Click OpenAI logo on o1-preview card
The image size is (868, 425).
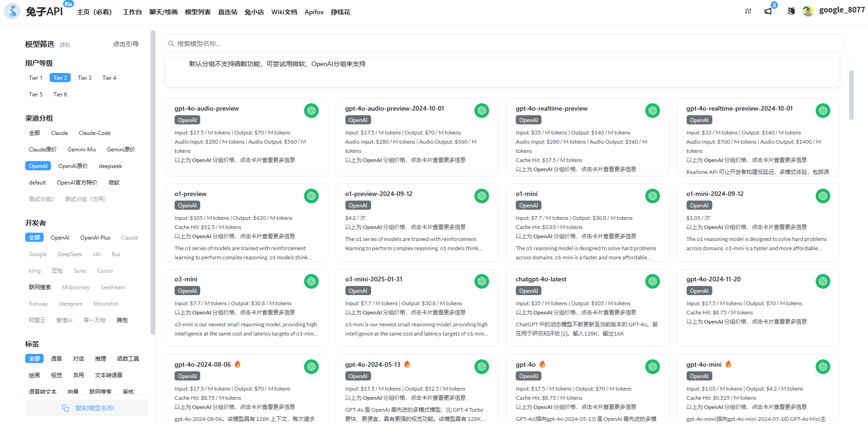point(311,196)
